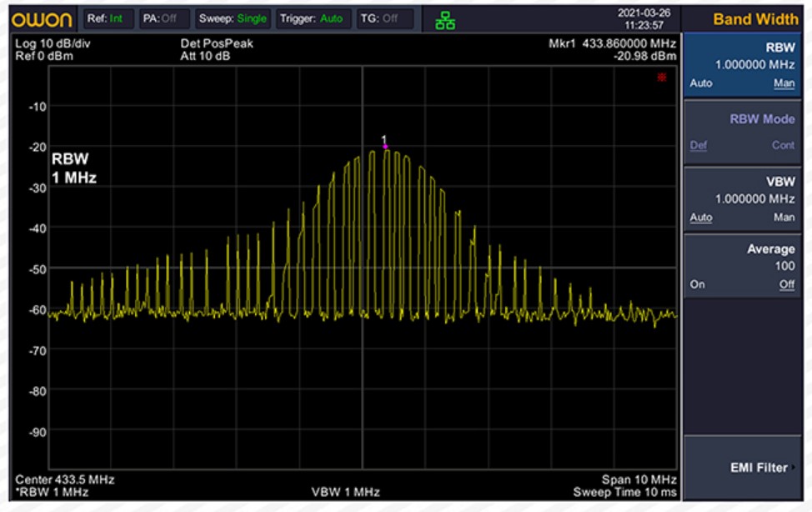
Task: Set VBW to Auto
Action: 700,218
